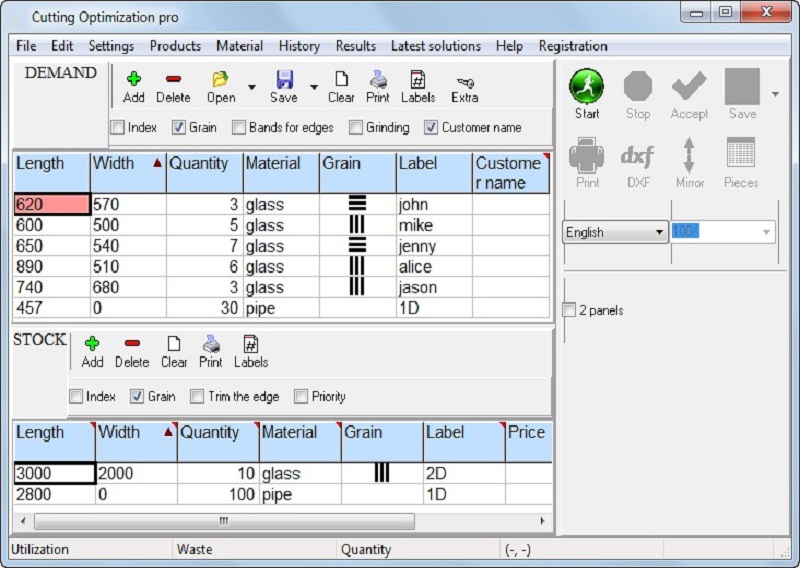The width and height of the screenshot is (800, 568).
Task: Open the Material menu
Action: tap(239, 46)
